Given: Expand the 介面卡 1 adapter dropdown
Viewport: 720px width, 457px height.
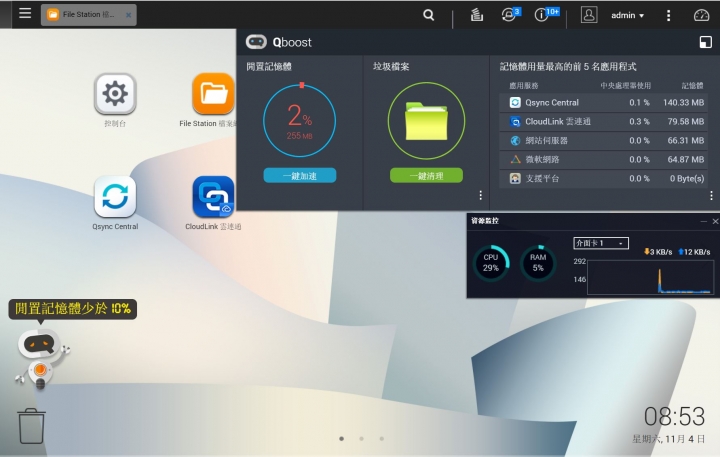Looking at the screenshot, I should coord(601,243).
